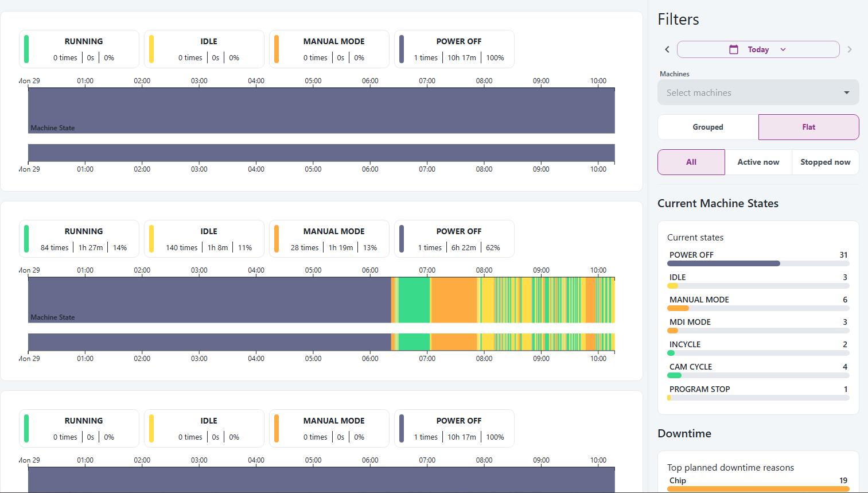Image resolution: width=868 pixels, height=493 pixels.
Task: Click the orange MANUAL MODE state indicator
Action: pos(277,49)
